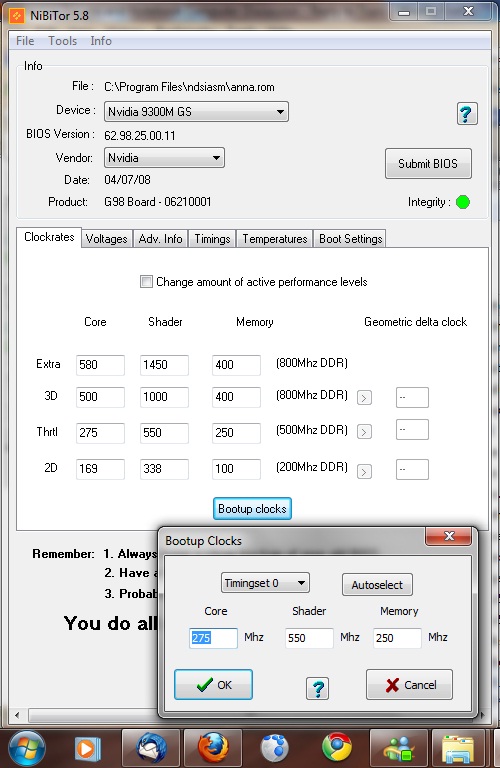The width and height of the screenshot is (500, 768).
Task: Click 2D Shader field 338
Action: click(x=164, y=469)
